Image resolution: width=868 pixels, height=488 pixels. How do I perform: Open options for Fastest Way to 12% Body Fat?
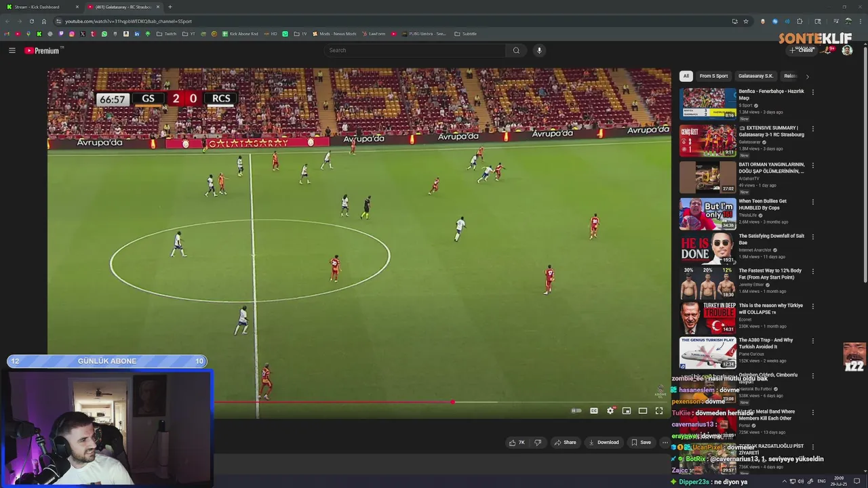pos(812,271)
